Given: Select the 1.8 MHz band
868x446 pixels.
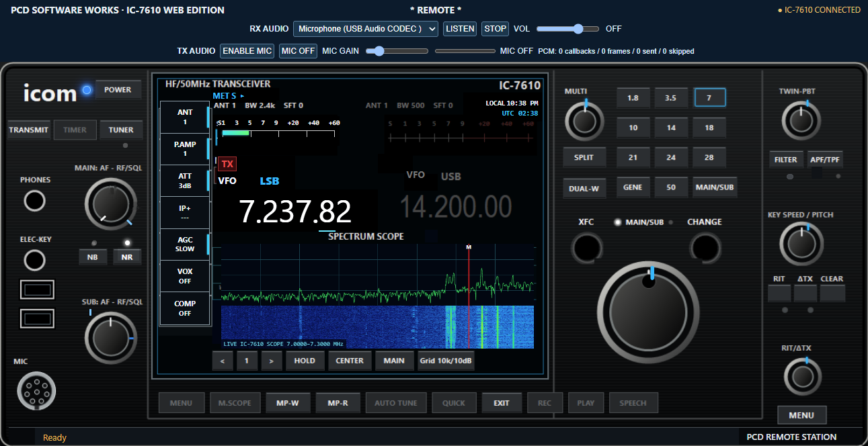Looking at the screenshot, I should tap(633, 97).
